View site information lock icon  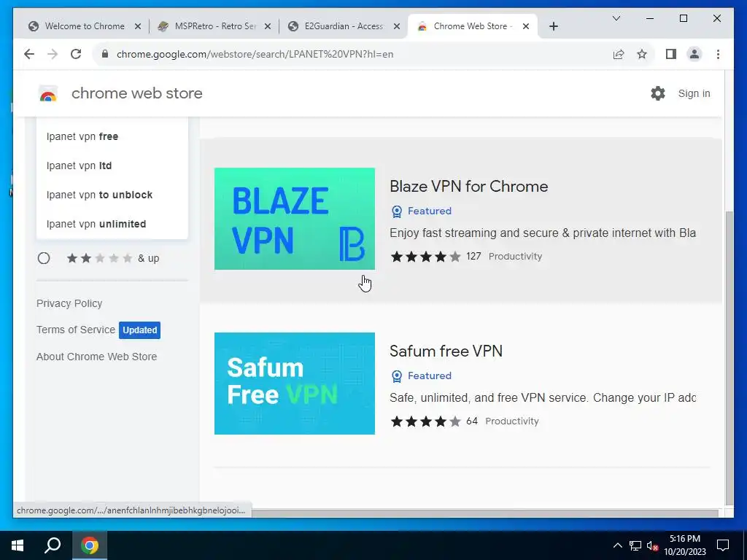105,54
